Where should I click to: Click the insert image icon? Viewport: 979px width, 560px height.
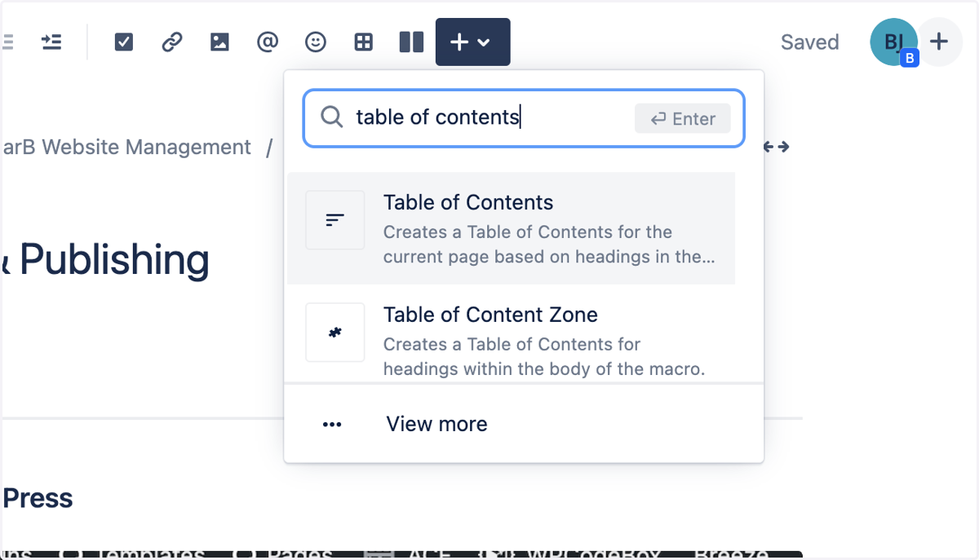coord(219,42)
